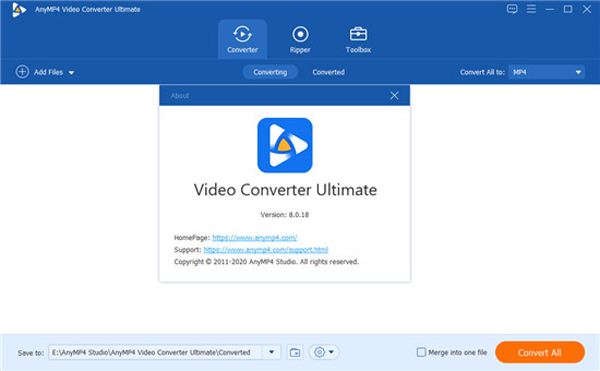Maximize the AnyMP4 window
600x371 pixels.
click(568, 9)
